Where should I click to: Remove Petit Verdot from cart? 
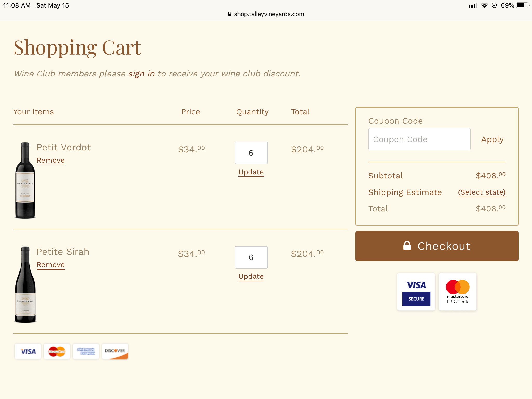51,160
